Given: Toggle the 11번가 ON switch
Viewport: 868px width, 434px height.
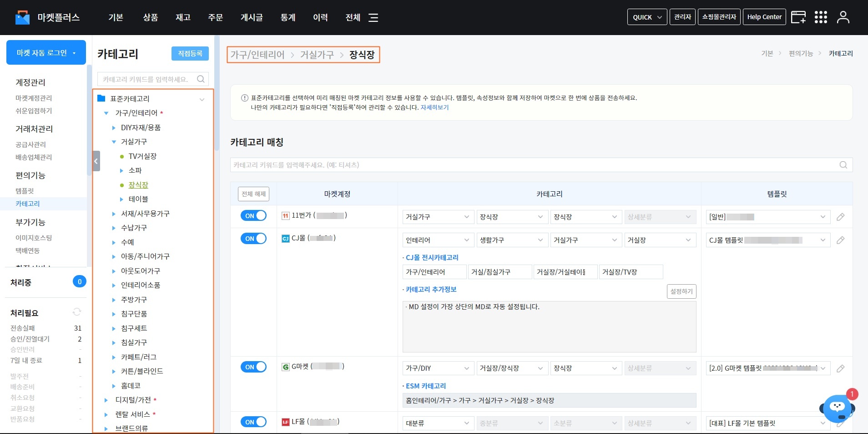Looking at the screenshot, I should (253, 216).
